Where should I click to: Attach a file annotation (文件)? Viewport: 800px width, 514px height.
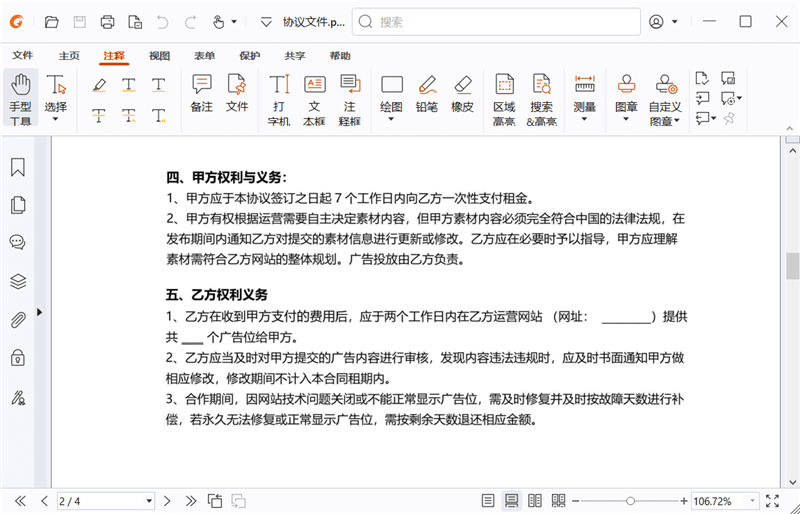[x=237, y=93]
